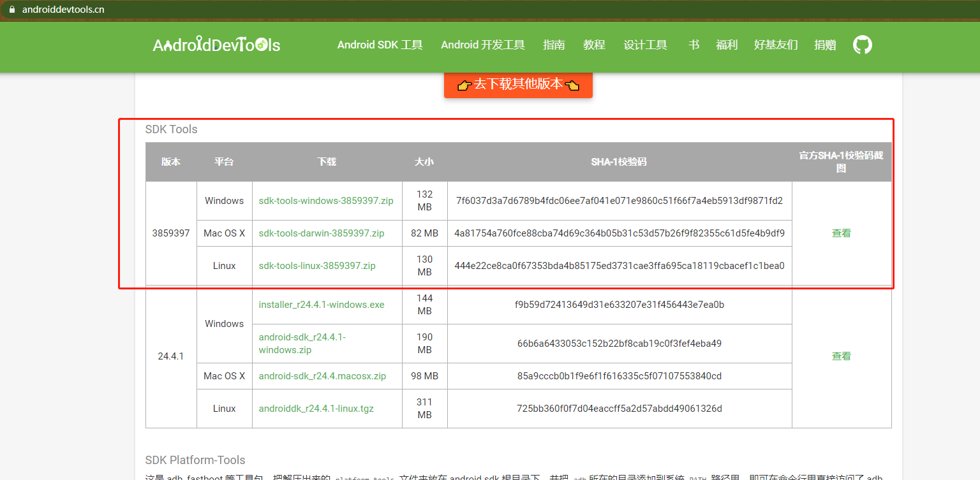
Task: Open 福利 menu item
Action: click(727, 45)
